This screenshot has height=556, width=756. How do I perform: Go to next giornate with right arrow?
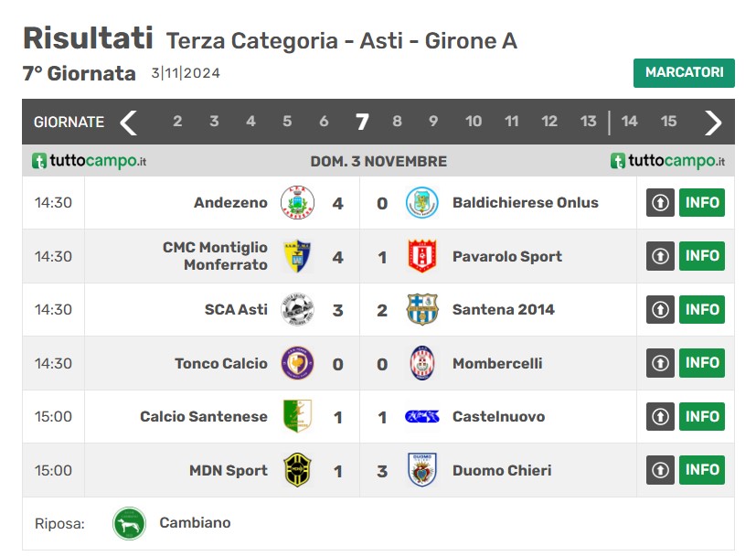pos(713,123)
